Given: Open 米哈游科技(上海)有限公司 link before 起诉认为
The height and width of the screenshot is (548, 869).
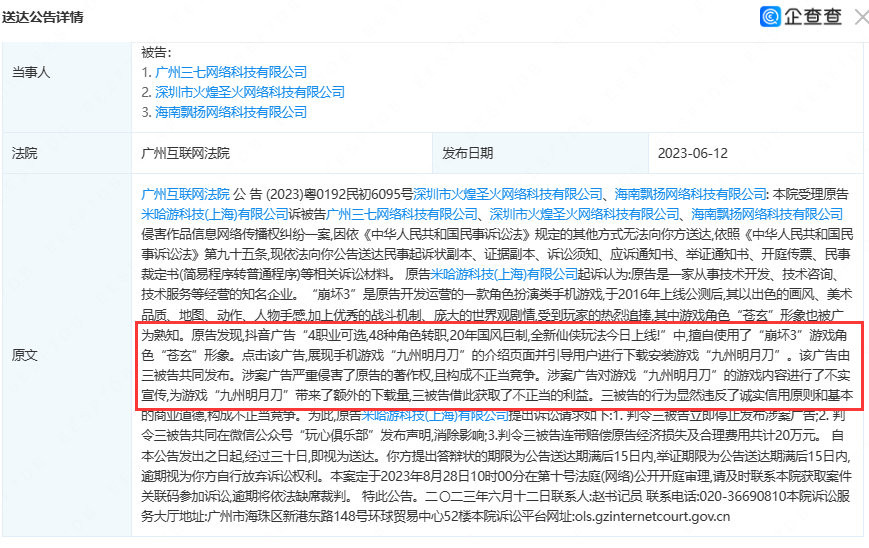Looking at the screenshot, I should pyautogui.click(x=504, y=274).
